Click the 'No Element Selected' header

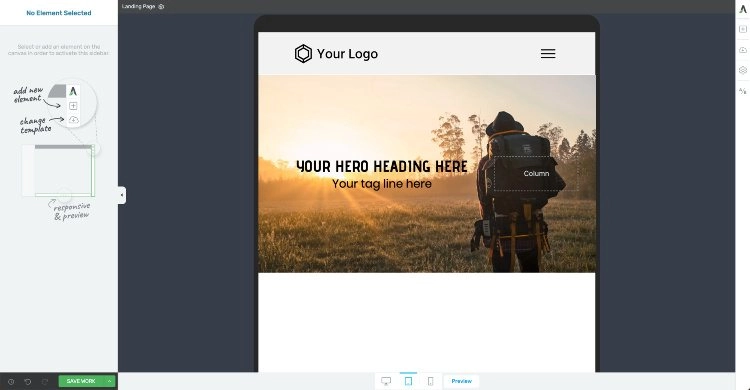click(59, 13)
